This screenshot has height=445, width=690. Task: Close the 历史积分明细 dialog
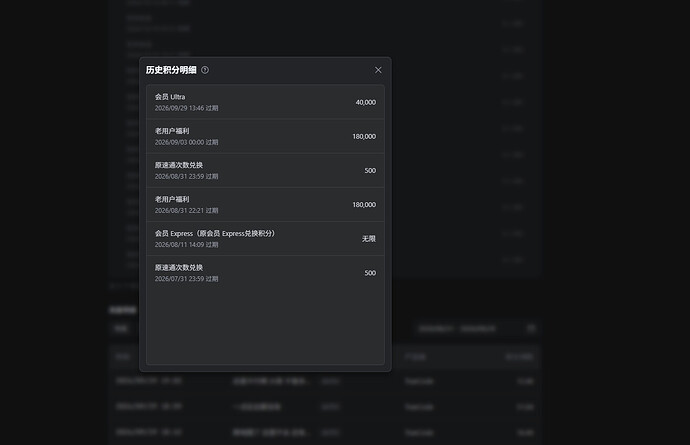(378, 70)
